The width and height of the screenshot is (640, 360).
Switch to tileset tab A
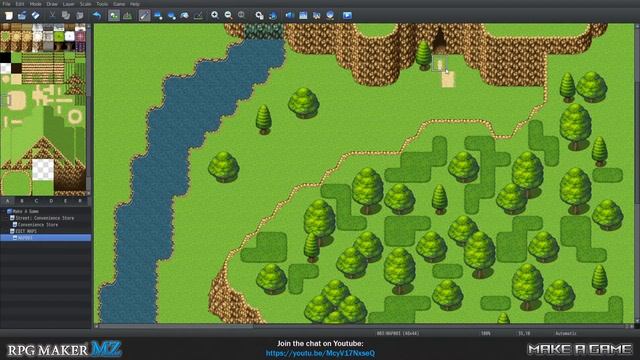click(x=7, y=201)
